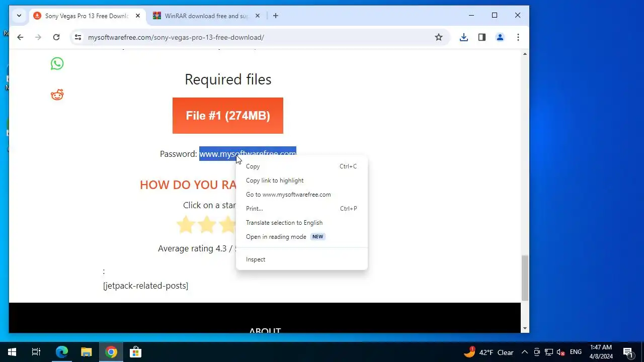
Task: Choose Inspect from context menu
Action: pyautogui.click(x=302, y=259)
